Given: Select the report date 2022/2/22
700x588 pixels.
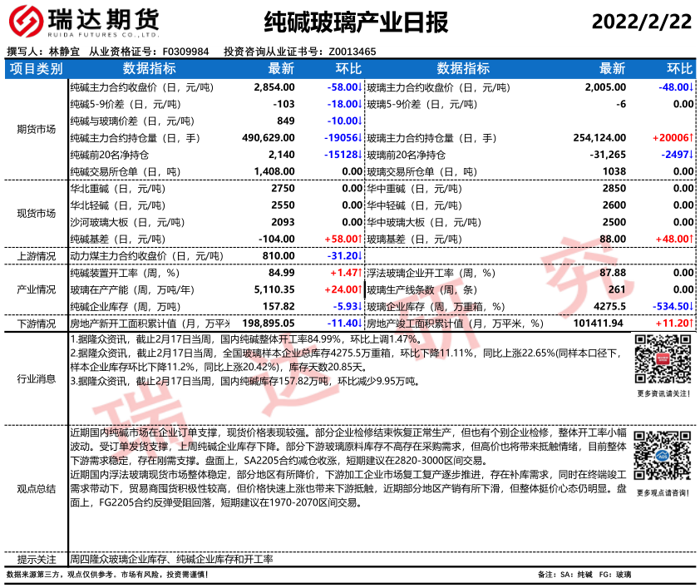Looking at the screenshot, I should (x=641, y=20).
